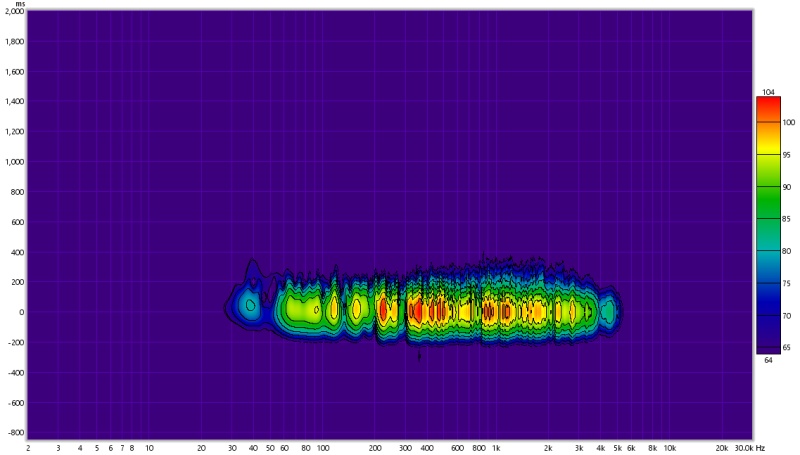The height and width of the screenshot is (455, 800).
Task: Click the "4k" frequency axis label
Action: tap(601, 448)
